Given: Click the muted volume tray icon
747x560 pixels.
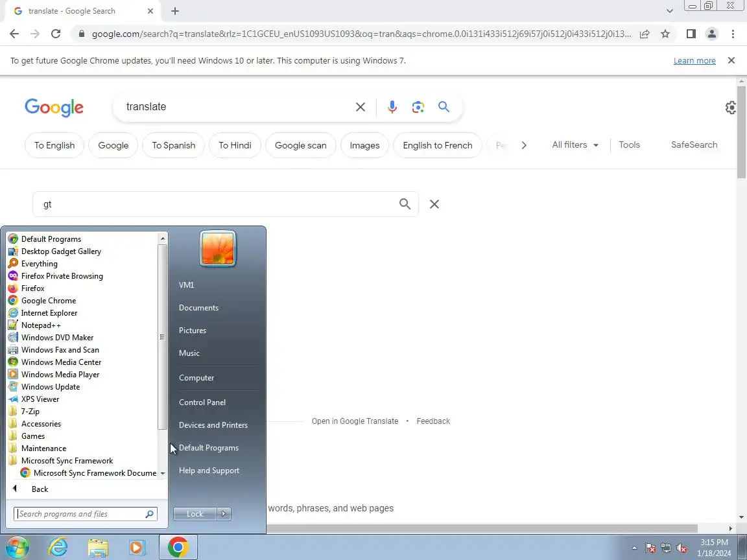Looking at the screenshot, I should pyautogui.click(x=682, y=548).
